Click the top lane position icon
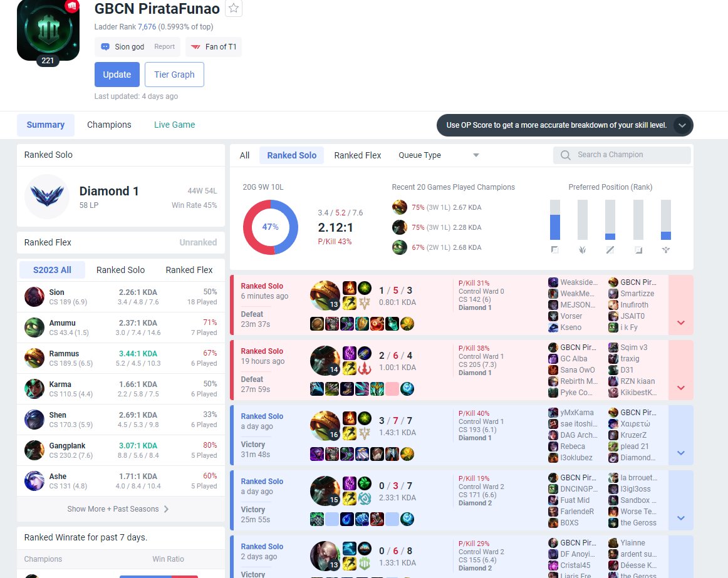 point(555,250)
